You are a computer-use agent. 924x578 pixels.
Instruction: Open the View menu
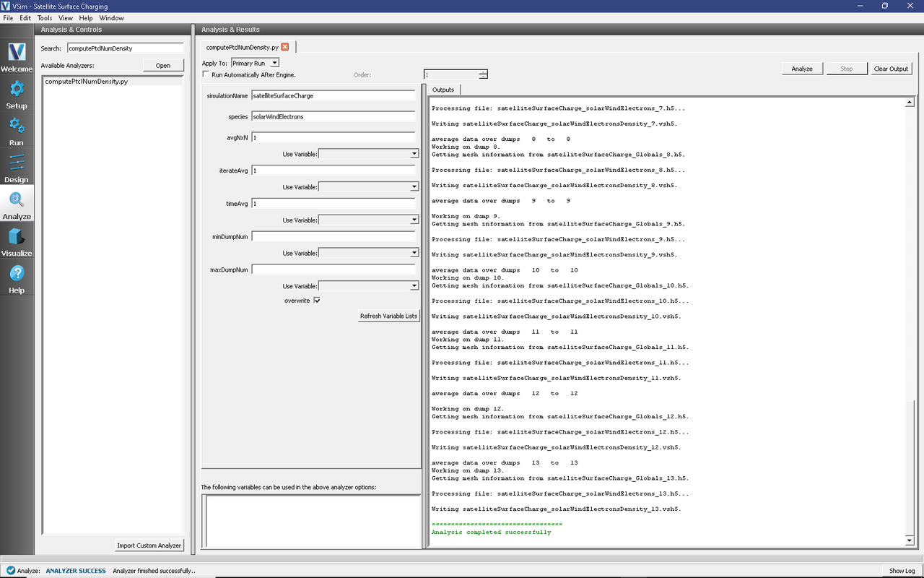[x=66, y=18]
